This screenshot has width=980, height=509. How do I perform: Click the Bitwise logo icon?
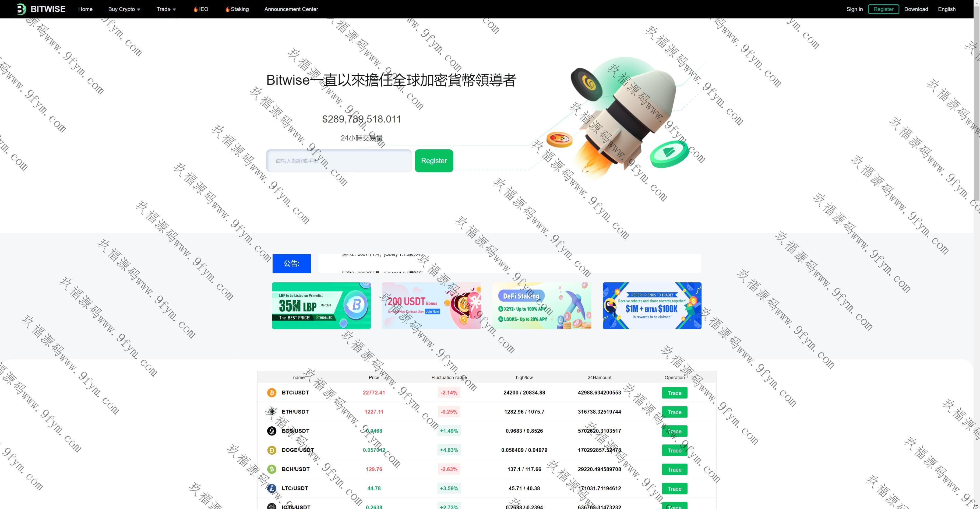pyautogui.click(x=21, y=9)
